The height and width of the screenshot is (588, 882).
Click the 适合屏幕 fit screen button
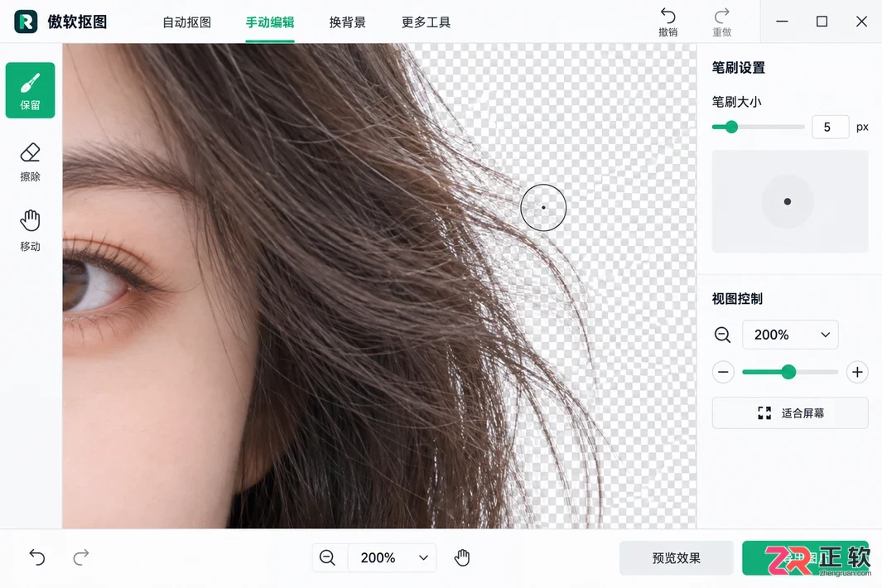coord(790,413)
